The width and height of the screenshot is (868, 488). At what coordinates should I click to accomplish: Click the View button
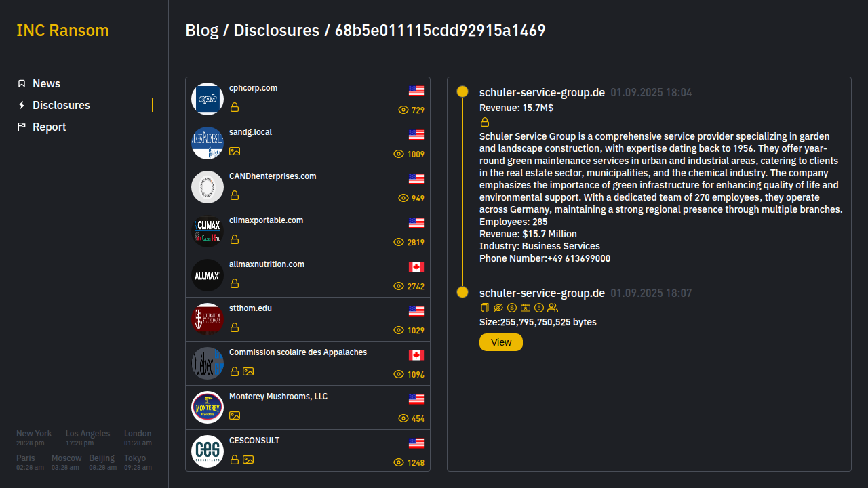click(x=501, y=342)
